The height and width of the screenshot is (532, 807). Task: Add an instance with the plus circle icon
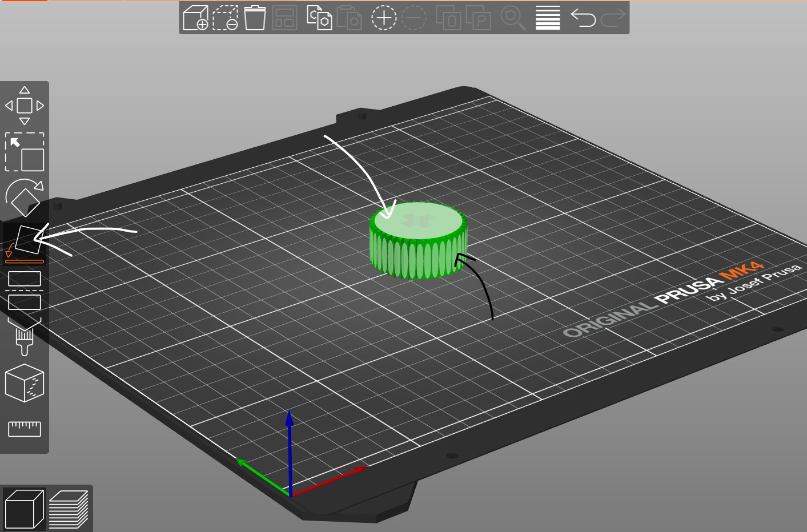click(384, 18)
